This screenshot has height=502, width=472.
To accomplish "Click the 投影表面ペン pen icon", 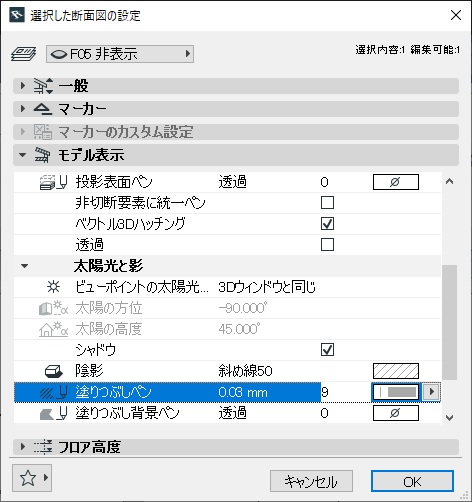I will pos(53,182).
